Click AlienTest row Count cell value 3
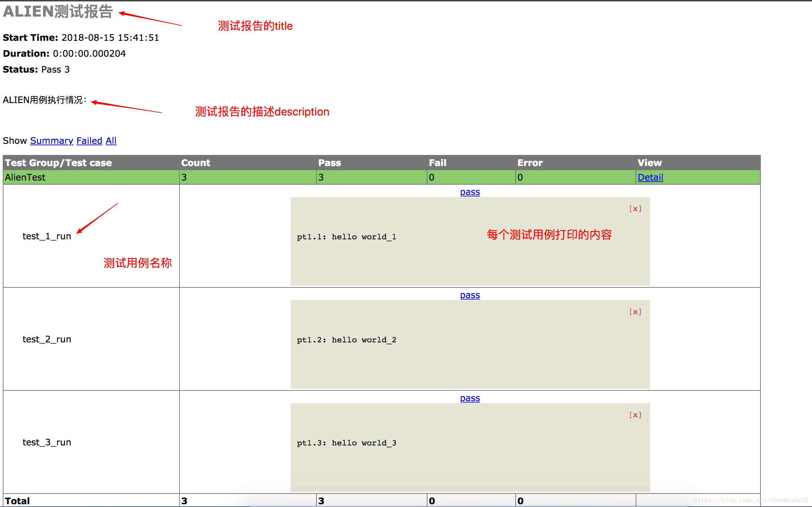This screenshot has width=812, height=507. tap(184, 177)
